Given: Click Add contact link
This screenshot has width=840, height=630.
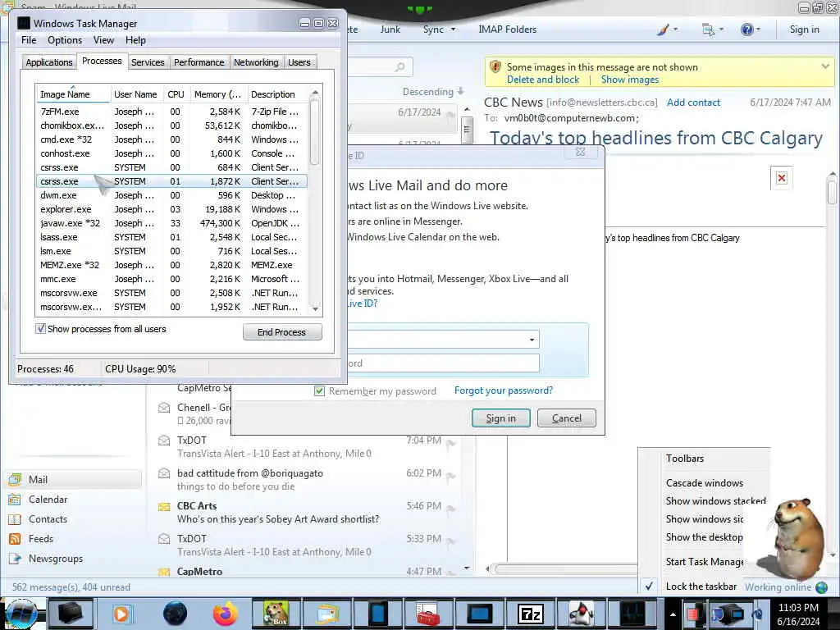Looking at the screenshot, I should (693, 103).
